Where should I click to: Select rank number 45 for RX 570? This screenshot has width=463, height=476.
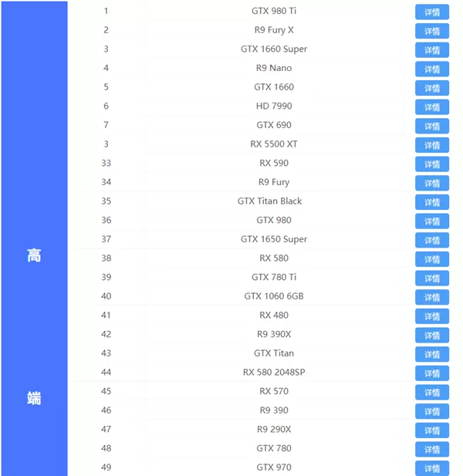106,391
